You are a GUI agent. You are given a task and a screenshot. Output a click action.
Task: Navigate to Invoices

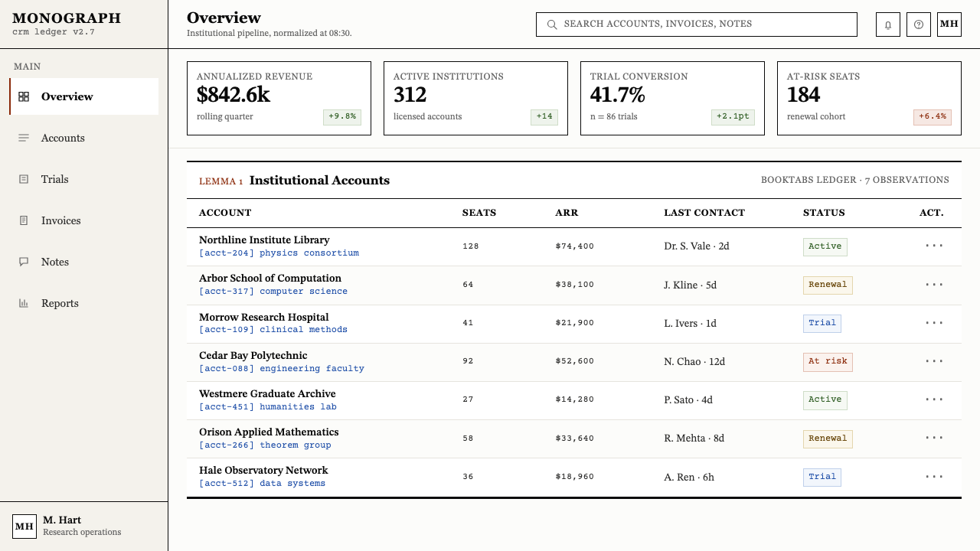click(83, 220)
